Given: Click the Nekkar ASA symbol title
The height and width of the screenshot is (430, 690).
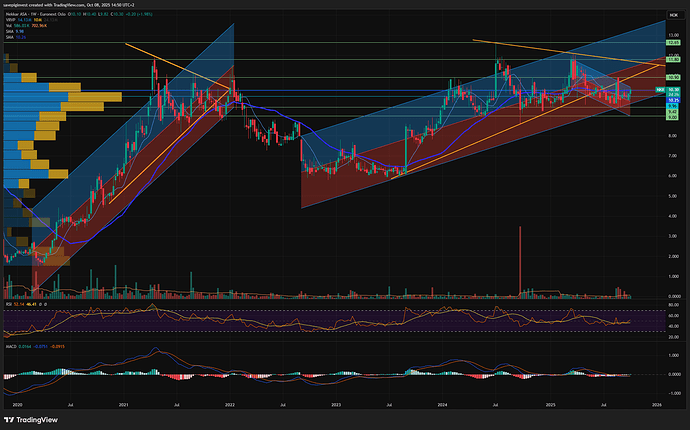Looking at the screenshot, I should pos(25,15).
